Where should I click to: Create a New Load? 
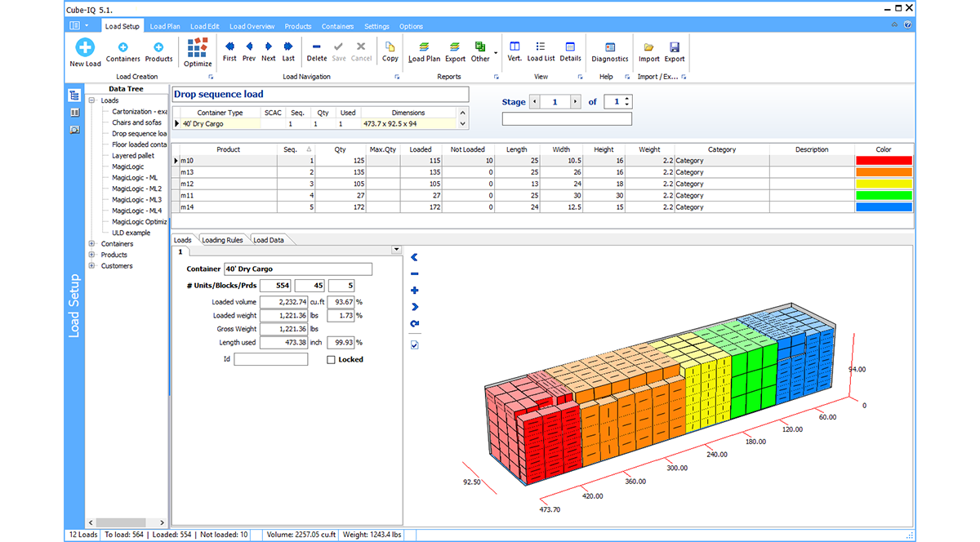click(85, 52)
